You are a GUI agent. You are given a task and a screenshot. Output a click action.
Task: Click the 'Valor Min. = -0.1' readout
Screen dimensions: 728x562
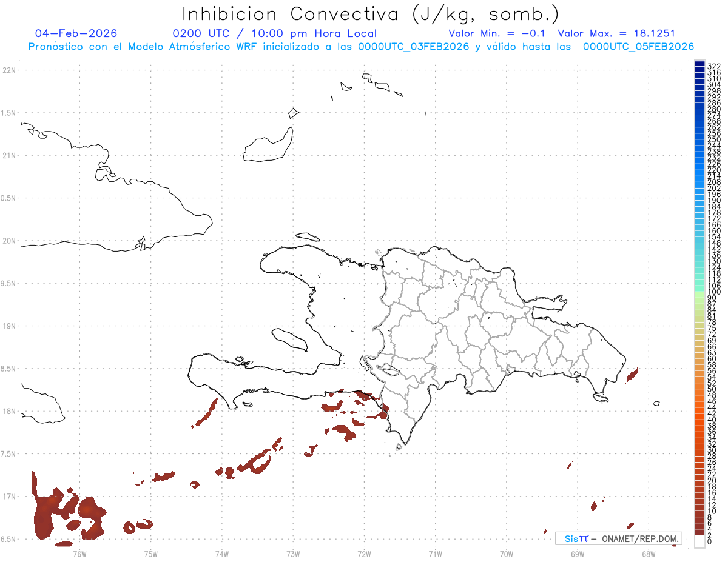click(497, 33)
